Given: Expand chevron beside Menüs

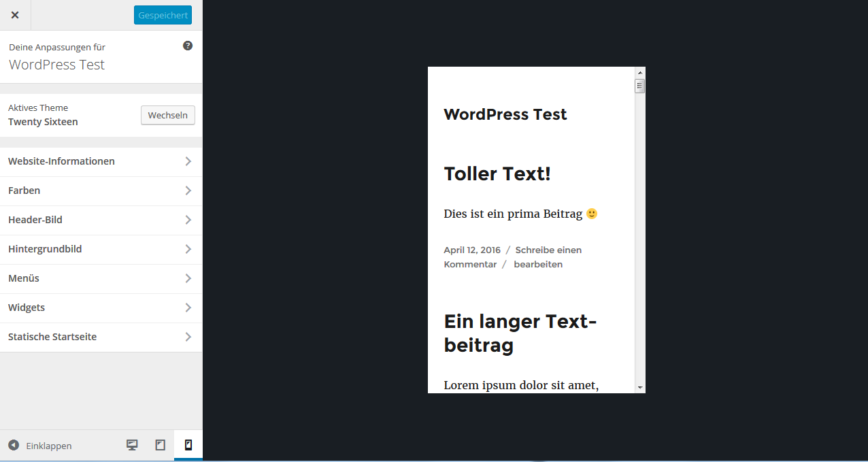Looking at the screenshot, I should (188, 278).
